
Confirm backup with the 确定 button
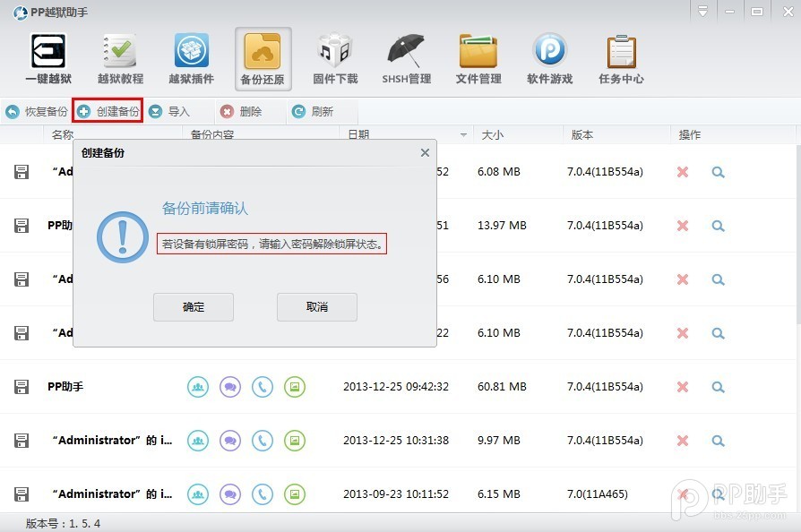coord(194,306)
